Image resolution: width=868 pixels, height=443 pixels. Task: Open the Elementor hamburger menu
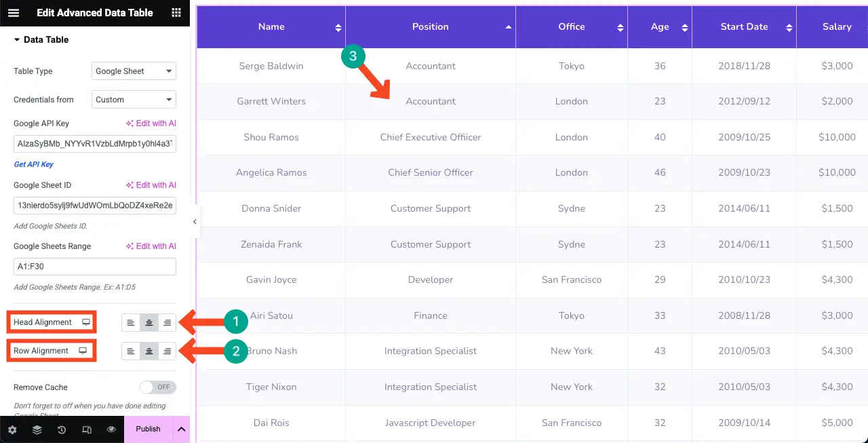pyautogui.click(x=14, y=13)
